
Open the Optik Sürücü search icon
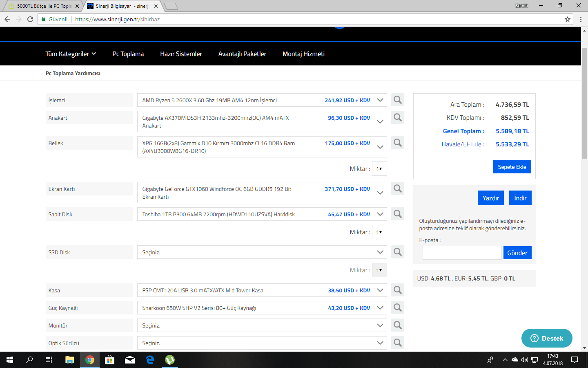(398, 343)
